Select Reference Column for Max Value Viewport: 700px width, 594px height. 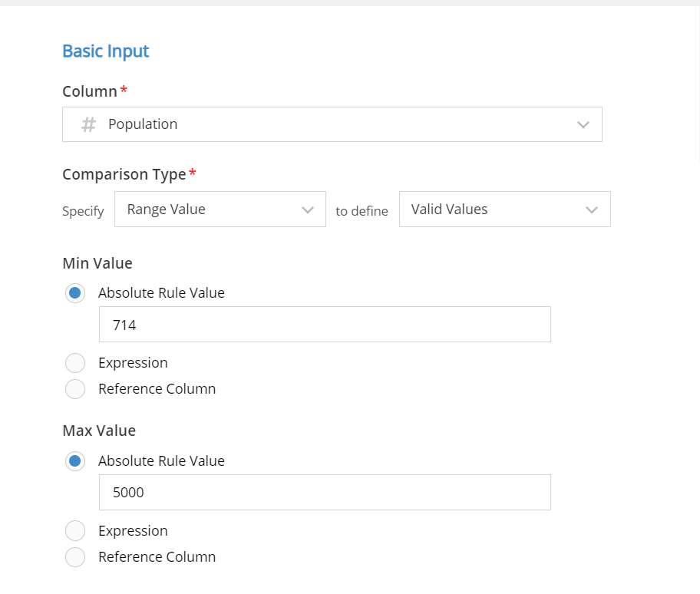click(75, 557)
